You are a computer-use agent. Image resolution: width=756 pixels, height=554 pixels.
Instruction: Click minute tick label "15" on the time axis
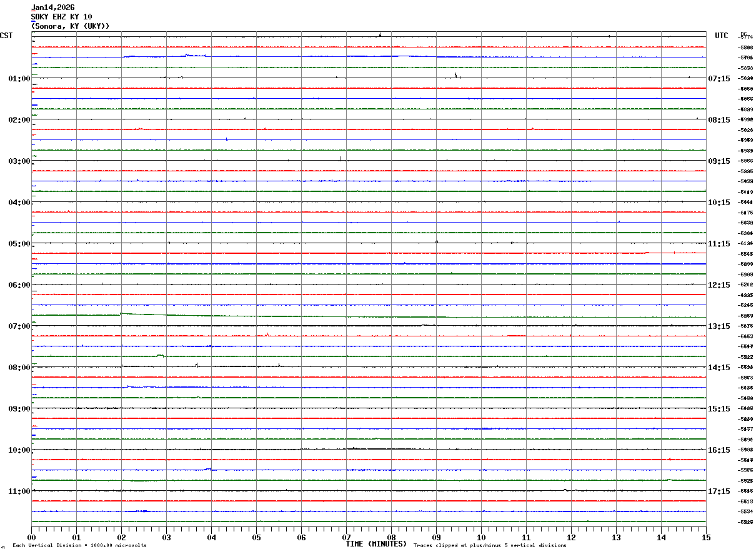705,537
